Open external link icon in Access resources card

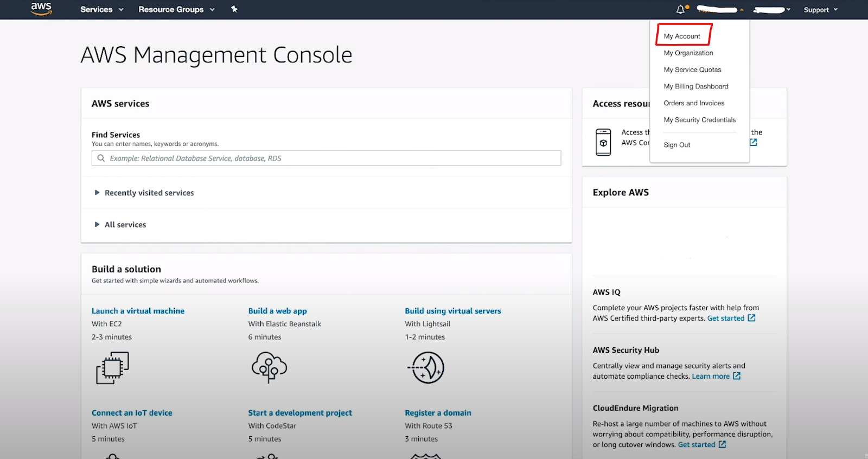(x=754, y=142)
